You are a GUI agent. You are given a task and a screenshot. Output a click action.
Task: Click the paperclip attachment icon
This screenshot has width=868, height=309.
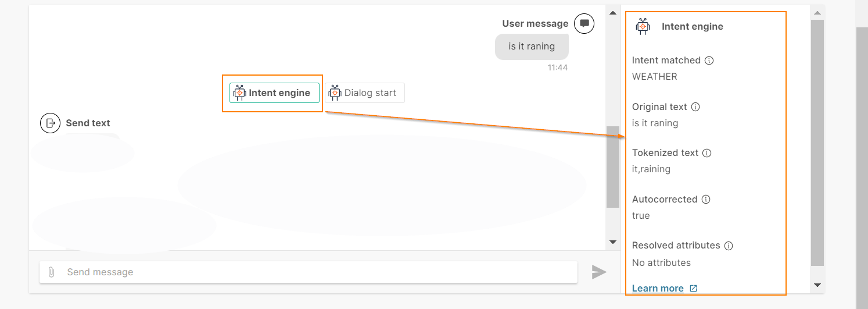tap(51, 272)
